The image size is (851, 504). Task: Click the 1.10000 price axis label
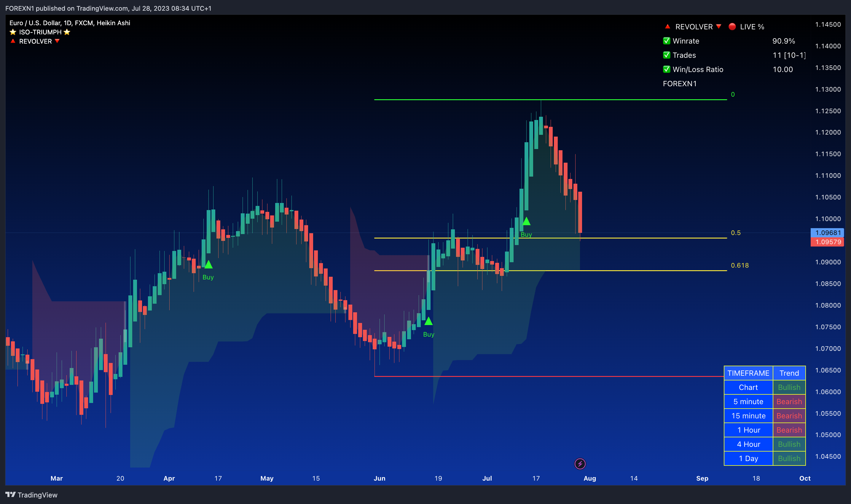tap(828, 219)
